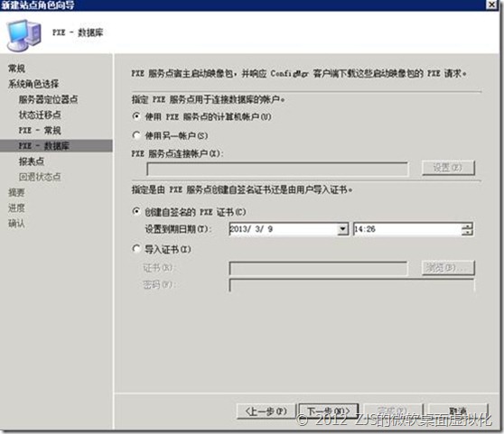The width and height of the screenshot is (504, 434).
Task: Click the 上一步 back button
Action: (266, 411)
